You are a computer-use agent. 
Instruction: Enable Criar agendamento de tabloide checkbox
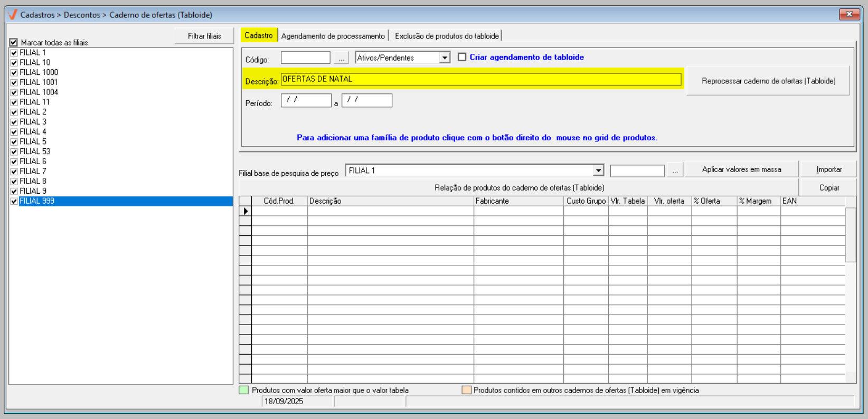(462, 57)
